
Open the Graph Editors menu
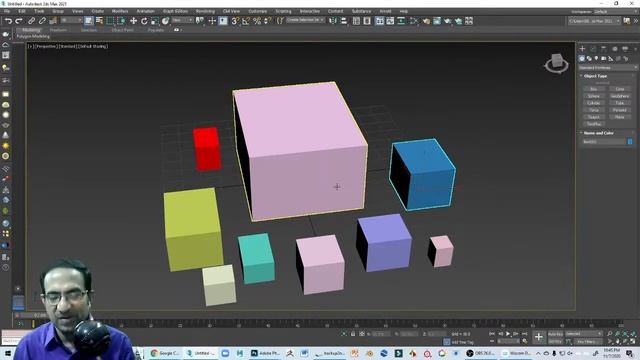point(176,11)
